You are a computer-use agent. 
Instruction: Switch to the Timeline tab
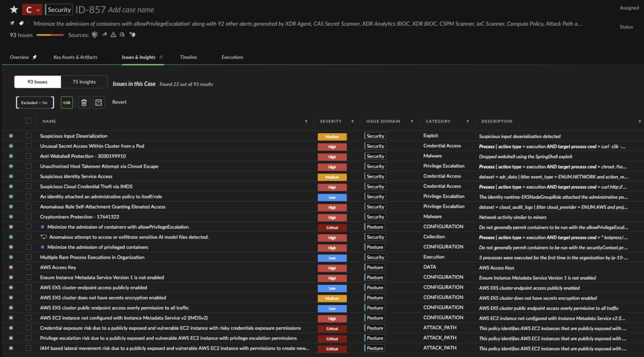pyautogui.click(x=188, y=57)
